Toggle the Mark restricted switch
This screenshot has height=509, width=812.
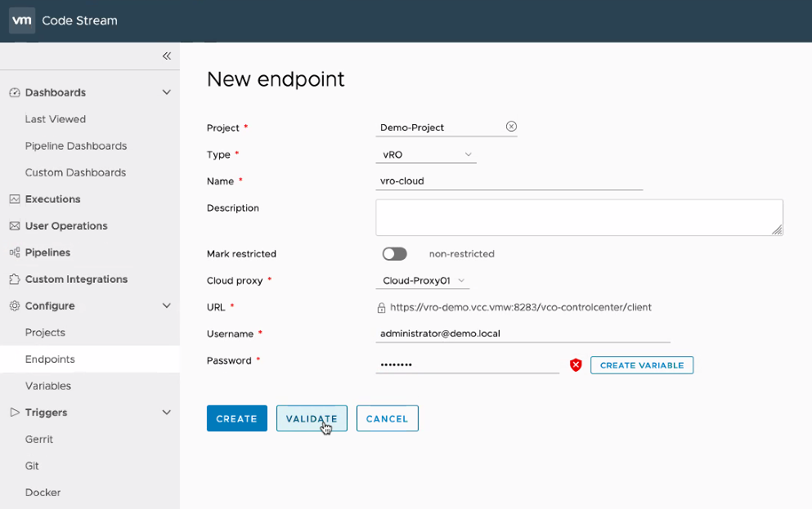[x=395, y=254]
